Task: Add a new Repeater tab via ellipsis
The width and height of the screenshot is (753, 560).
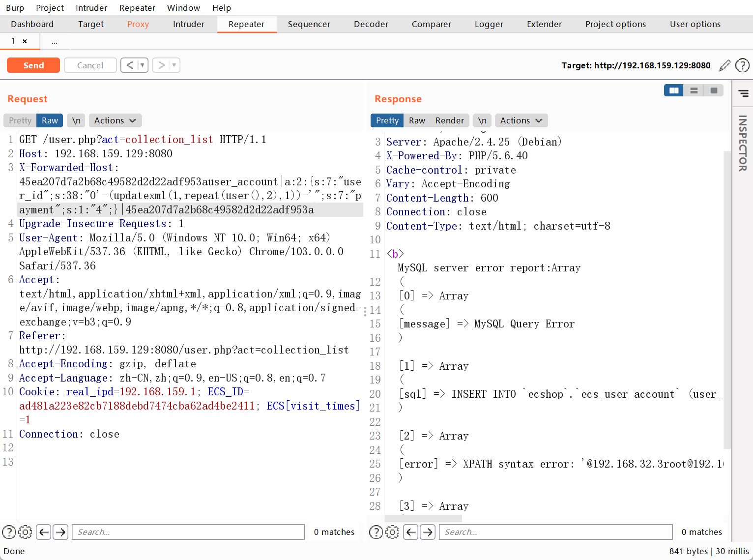Action: (55, 41)
